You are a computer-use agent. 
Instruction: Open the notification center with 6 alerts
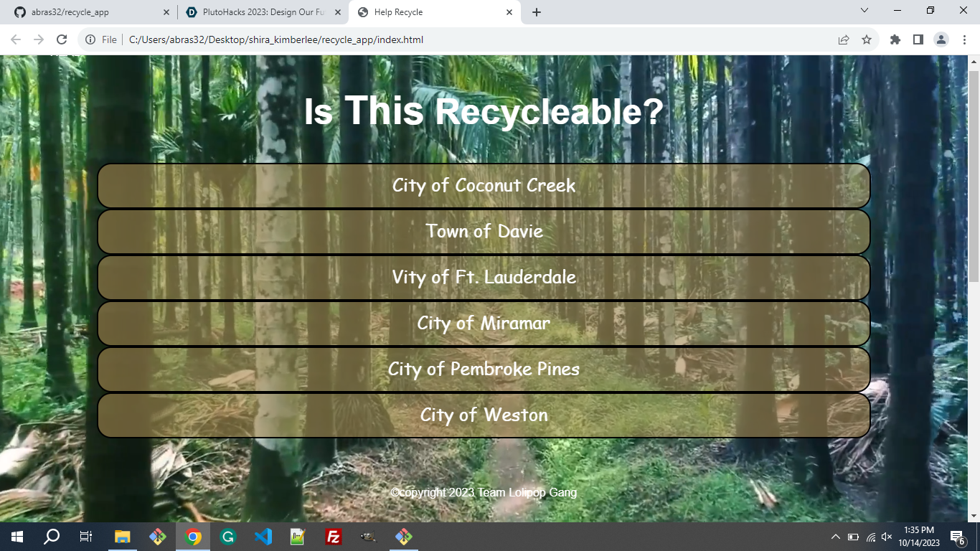[958, 537]
